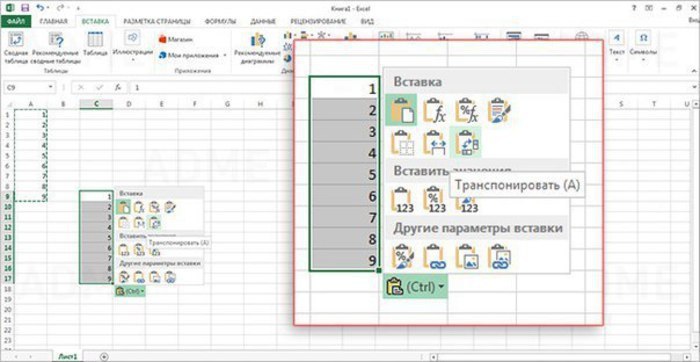The image size is (700, 362).
Task: Choose No borders paste icon in magnified callout
Action: click(x=401, y=143)
